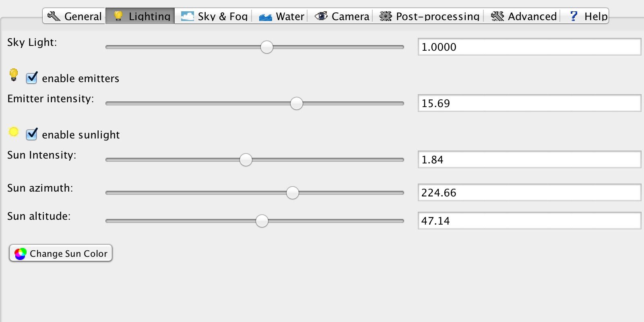Click the Change Sun Color button label

point(68,254)
